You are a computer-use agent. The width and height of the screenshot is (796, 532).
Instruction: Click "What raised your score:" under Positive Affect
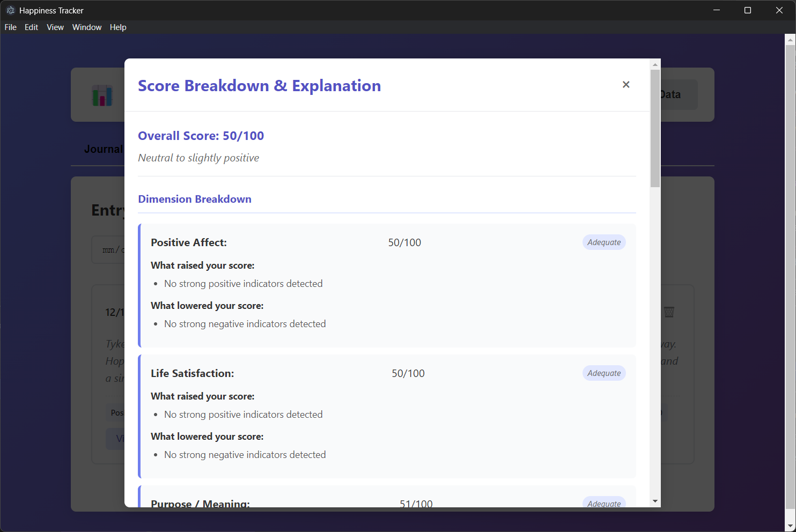tap(203, 265)
